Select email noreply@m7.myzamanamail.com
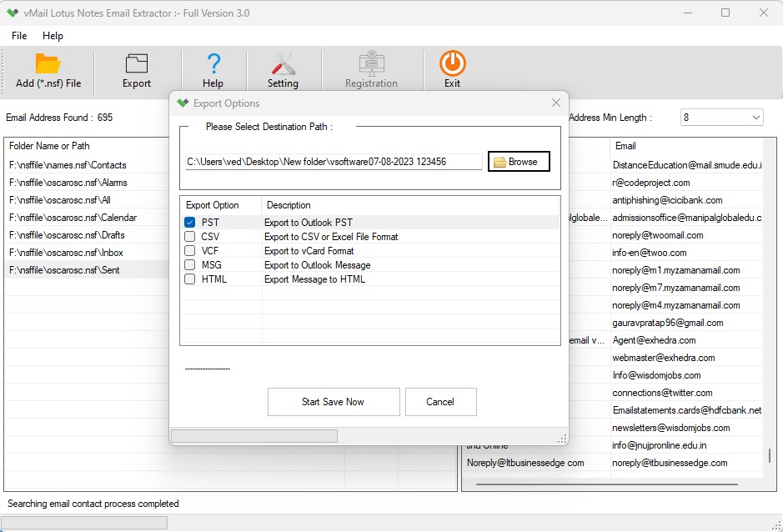783x532 pixels. pos(676,287)
